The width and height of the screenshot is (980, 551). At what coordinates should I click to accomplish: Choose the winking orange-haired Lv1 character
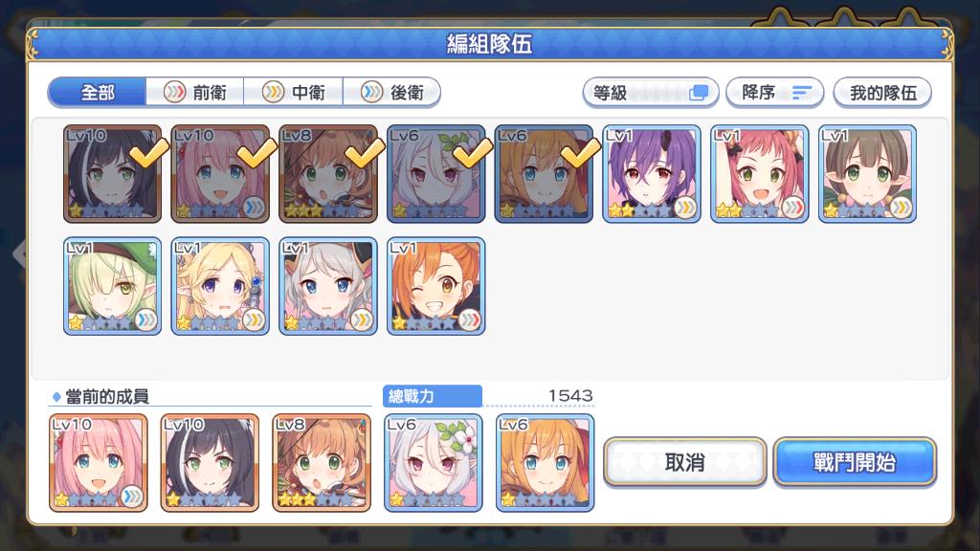point(435,286)
